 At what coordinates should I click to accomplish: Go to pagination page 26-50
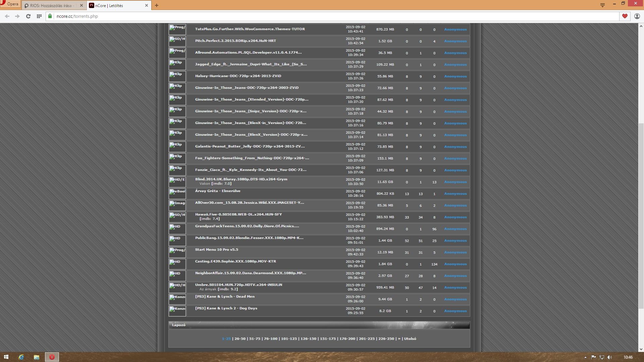click(x=240, y=339)
